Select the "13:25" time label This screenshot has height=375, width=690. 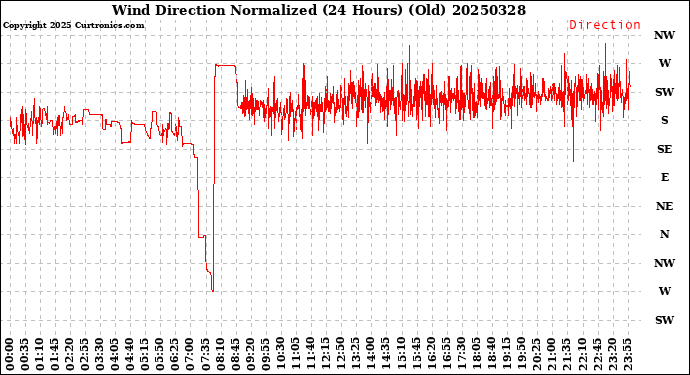pos(356,354)
